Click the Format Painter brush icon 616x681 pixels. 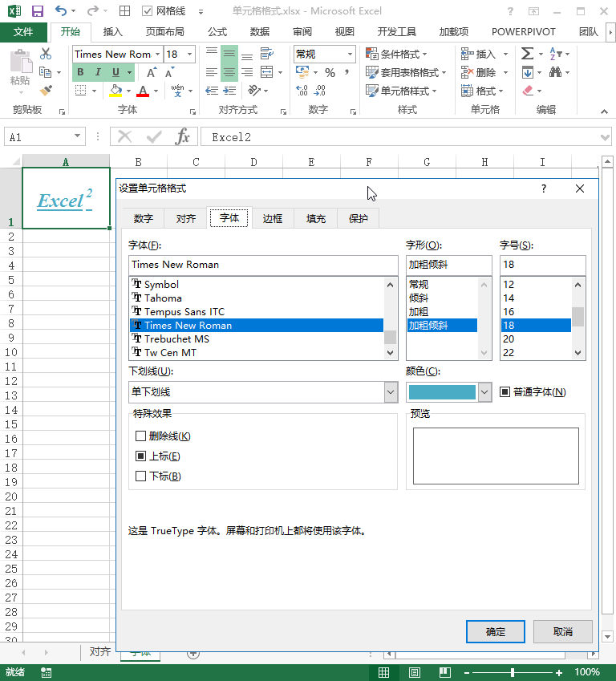tap(46, 91)
